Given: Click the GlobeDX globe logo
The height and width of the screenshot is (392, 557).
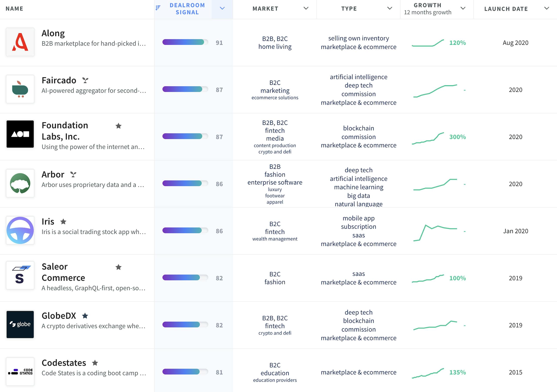Looking at the screenshot, I should [20, 325].
